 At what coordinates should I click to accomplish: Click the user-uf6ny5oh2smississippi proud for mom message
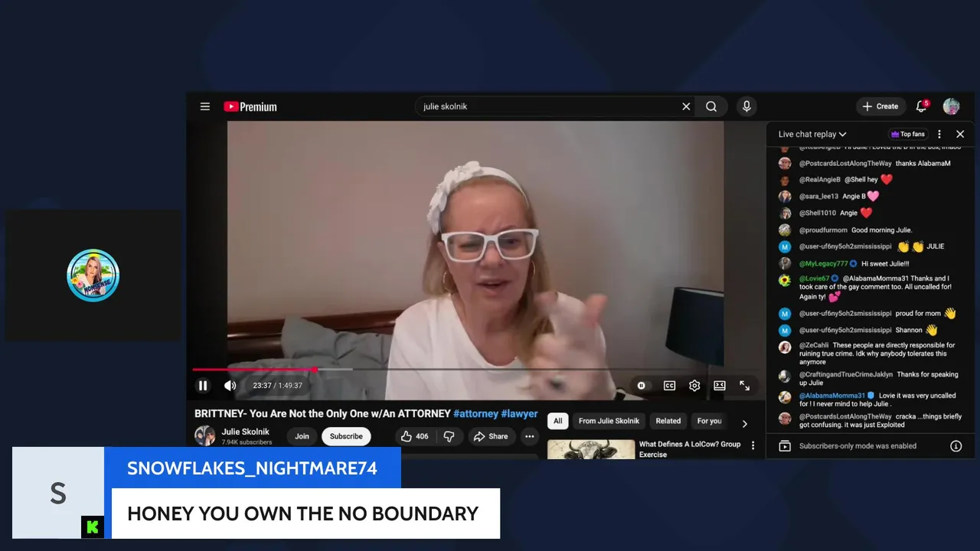871,314
